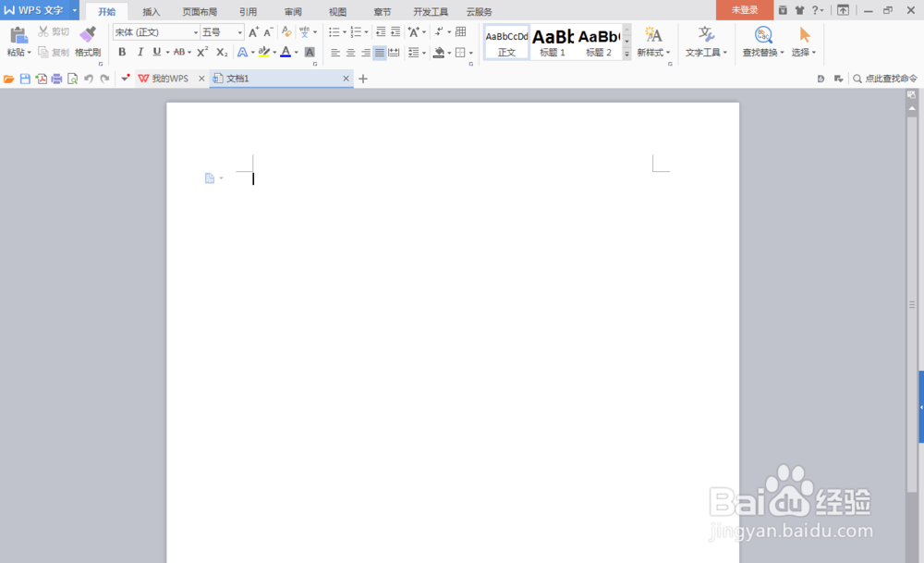Image resolution: width=924 pixels, height=563 pixels.
Task: Click the clear formatting eraser icon
Action: [286, 31]
